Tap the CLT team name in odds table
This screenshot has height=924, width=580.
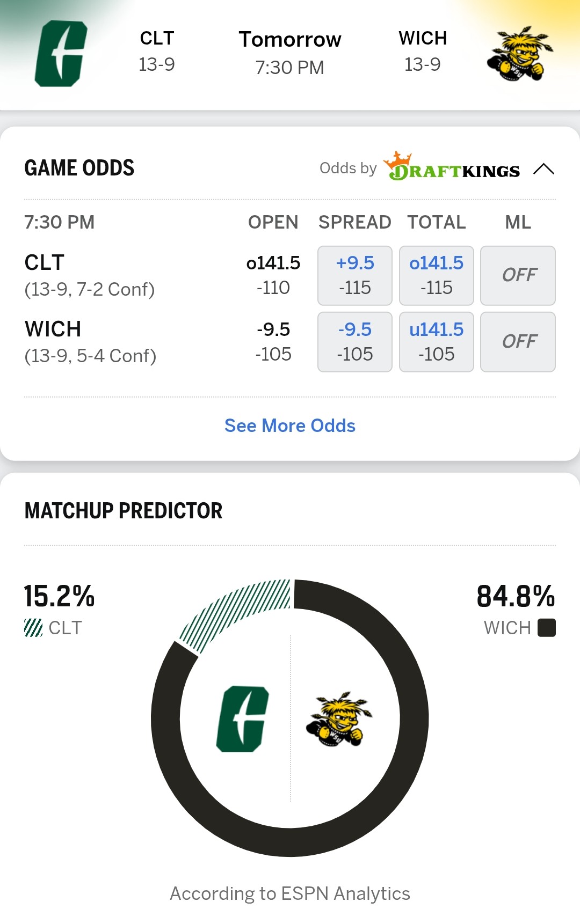45,263
